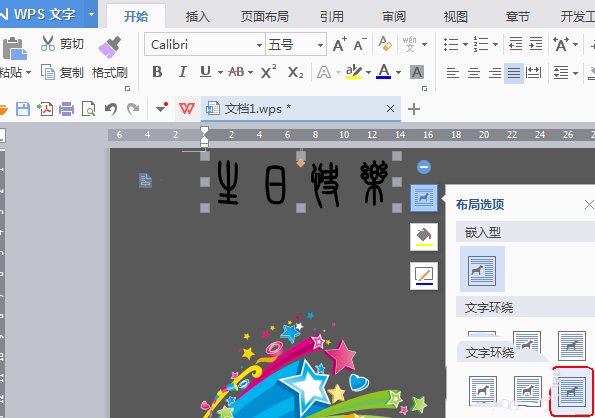Image resolution: width=595 pixels, height=418 pixels.
Task: Undo last action
Action: pyautogui.click(x=111, y=109)
